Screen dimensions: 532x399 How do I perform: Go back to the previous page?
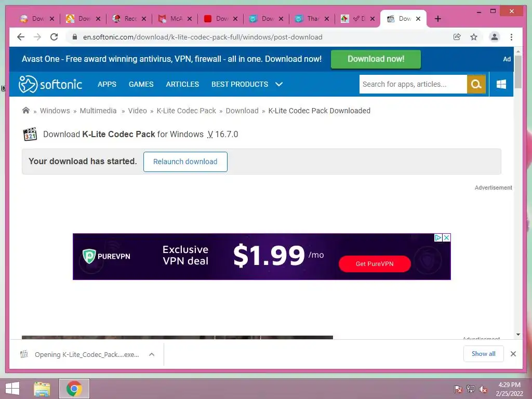(21, 37)
